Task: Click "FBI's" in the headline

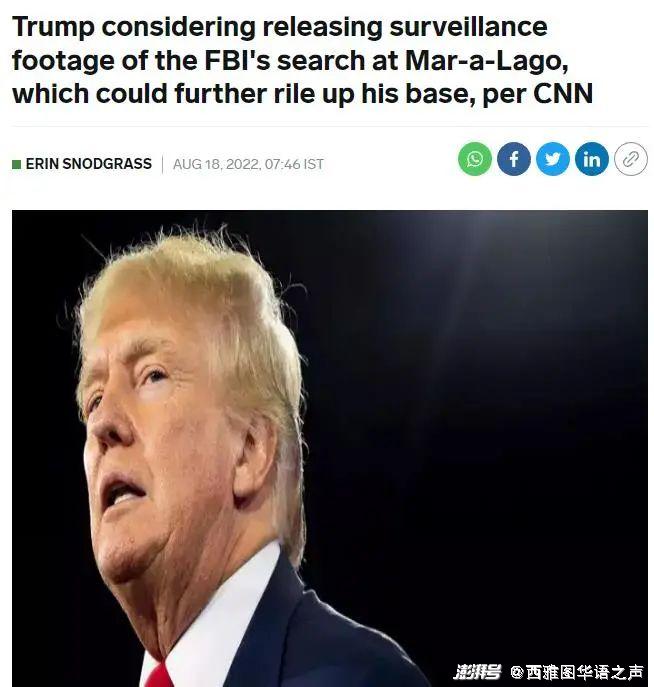Action: coord(237,60)
